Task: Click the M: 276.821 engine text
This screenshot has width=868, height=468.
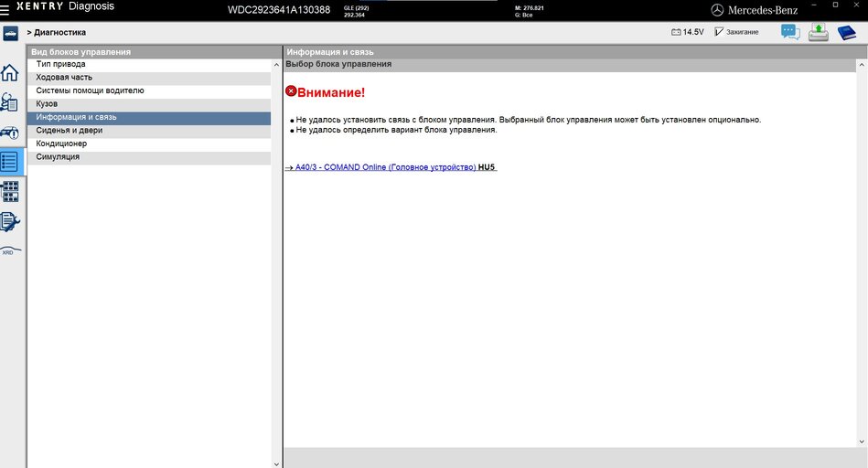Action: coord(530,8)
